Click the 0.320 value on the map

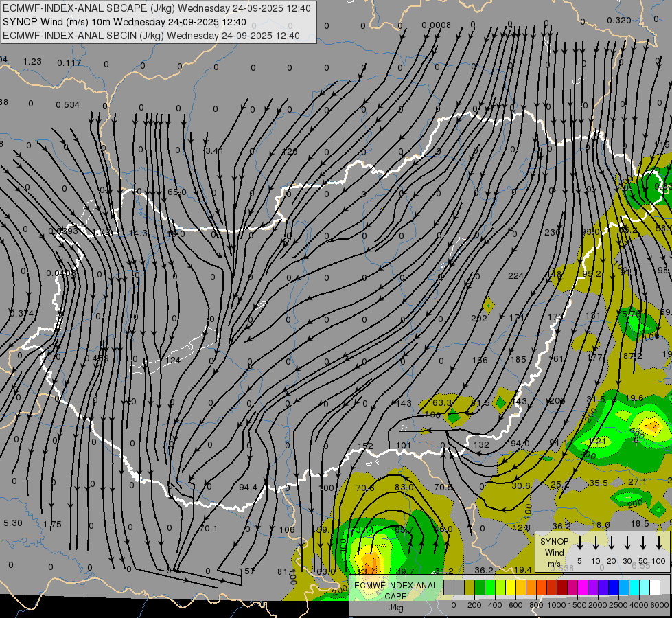[619, 21]
